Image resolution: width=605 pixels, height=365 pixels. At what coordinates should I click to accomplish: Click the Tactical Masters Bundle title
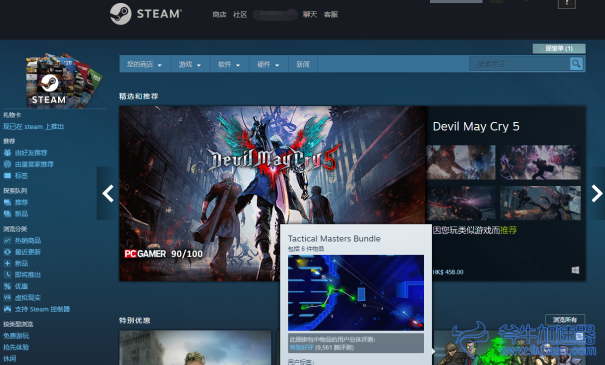(334, 239)
